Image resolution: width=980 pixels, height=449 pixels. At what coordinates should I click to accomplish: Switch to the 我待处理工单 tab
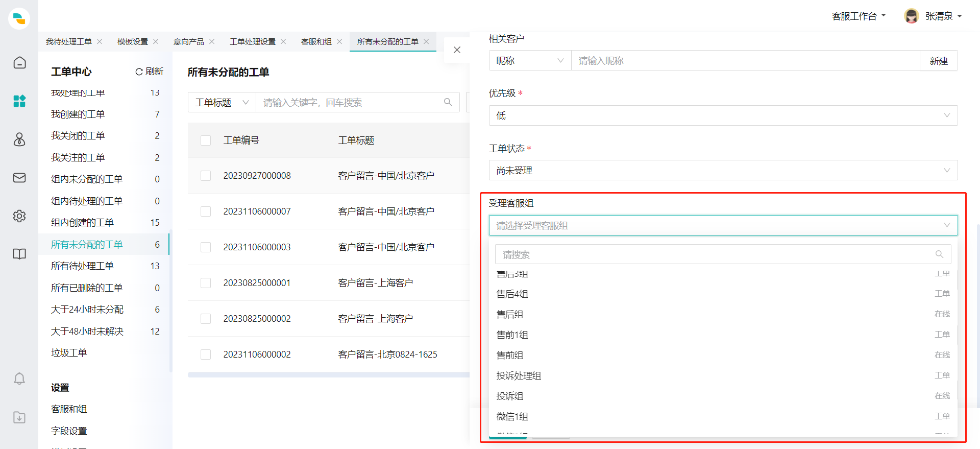69,41
